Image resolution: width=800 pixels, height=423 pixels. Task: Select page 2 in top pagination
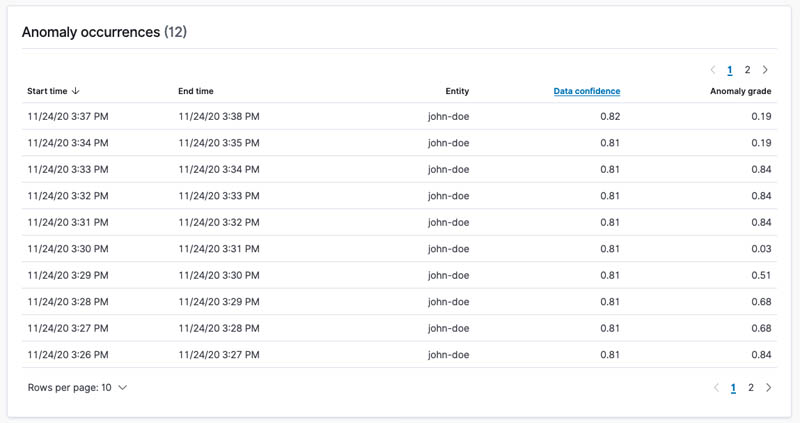tap(747, 70)
